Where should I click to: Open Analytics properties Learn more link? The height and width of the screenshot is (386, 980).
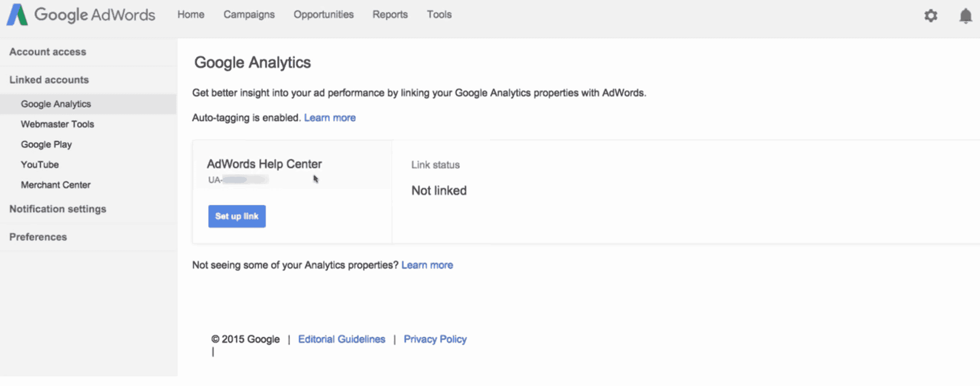[427, 266]
